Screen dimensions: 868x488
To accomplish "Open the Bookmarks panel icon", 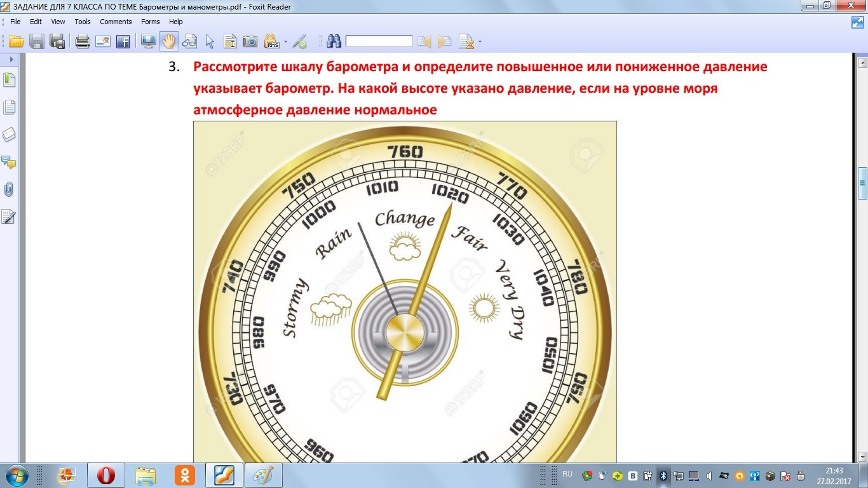I will [x=10, y=80].
